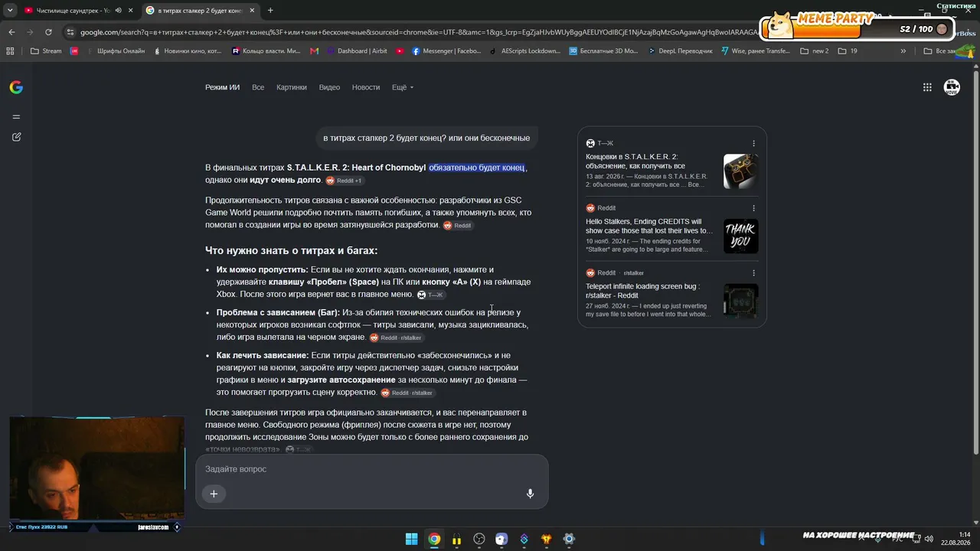The width and height of the screenshot is (980, 551).
Task: Click the Google logo in the page header
Action: click(16, 87)
